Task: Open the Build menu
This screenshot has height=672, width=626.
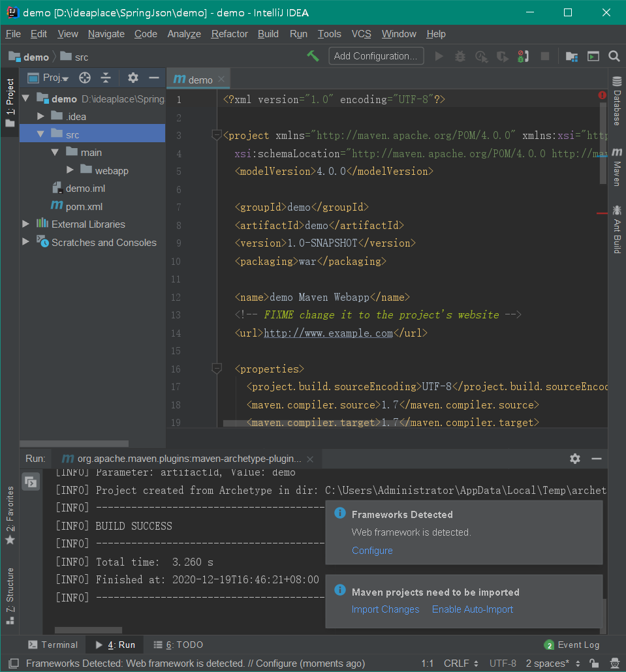Action: (268, 34)
